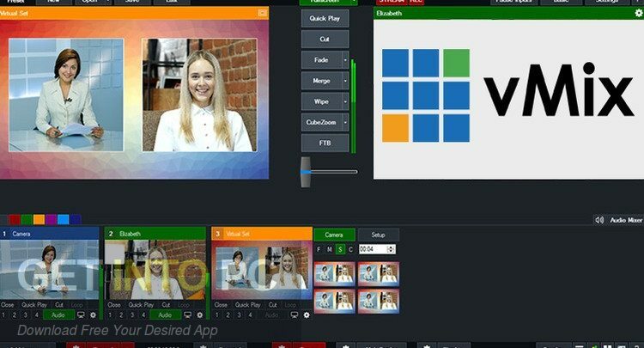Toggle Loop on the Virtual Set input
The height and width of the screenshot is (348, 644).
(x=290, y=305)
